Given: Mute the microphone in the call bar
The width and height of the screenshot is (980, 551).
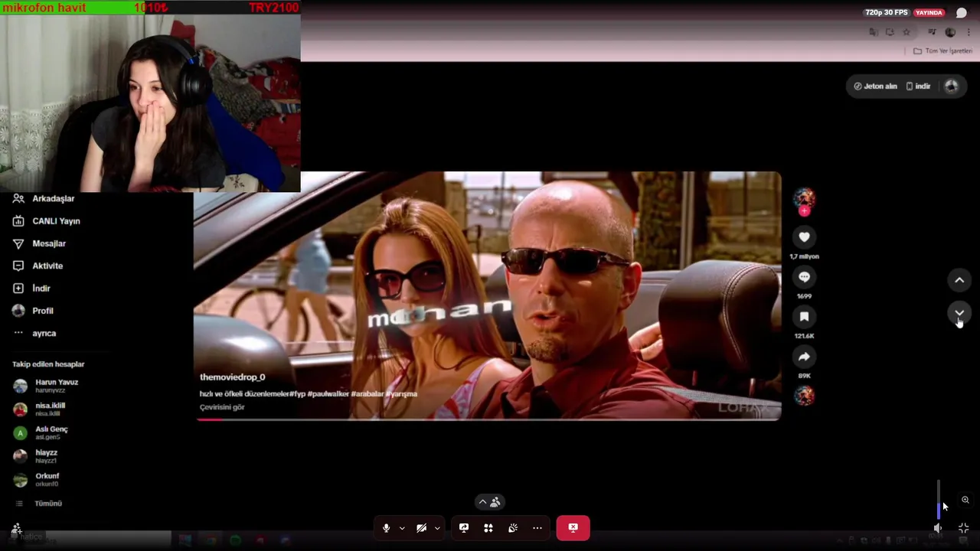Looking at the screenshot, I should coord(386,528).
